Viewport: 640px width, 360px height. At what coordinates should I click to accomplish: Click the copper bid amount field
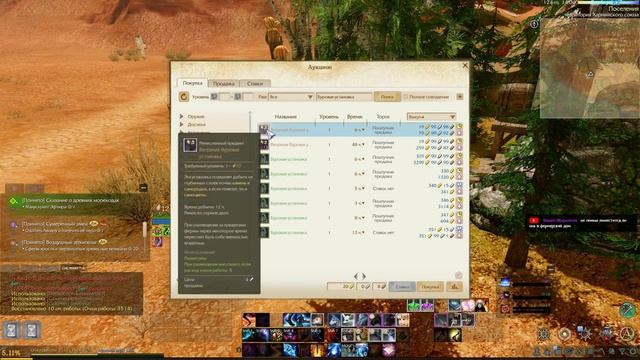[x=379, y=287]
